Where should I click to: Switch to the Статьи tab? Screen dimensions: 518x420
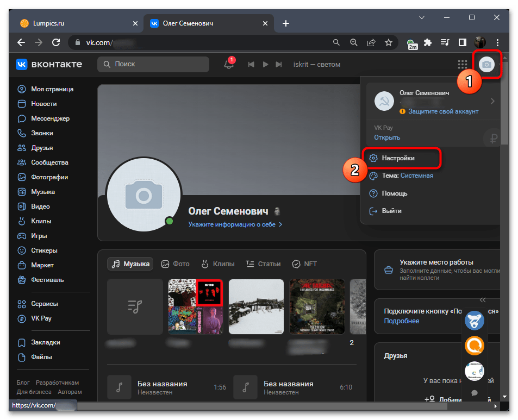click(x=263, y=264)
